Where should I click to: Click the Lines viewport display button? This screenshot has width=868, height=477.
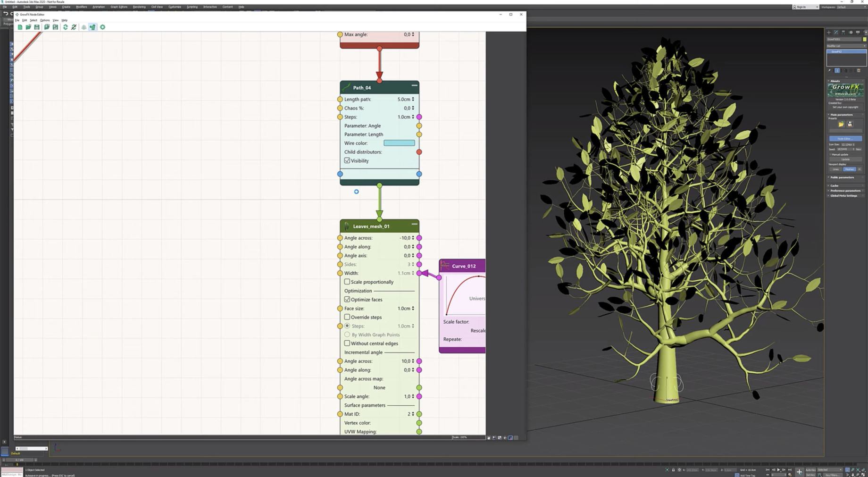835,169
